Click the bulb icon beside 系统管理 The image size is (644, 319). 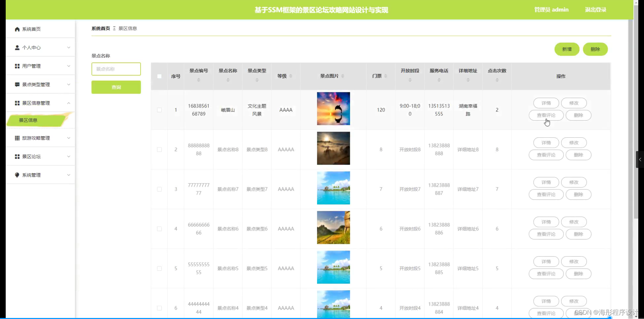point(17,175)
